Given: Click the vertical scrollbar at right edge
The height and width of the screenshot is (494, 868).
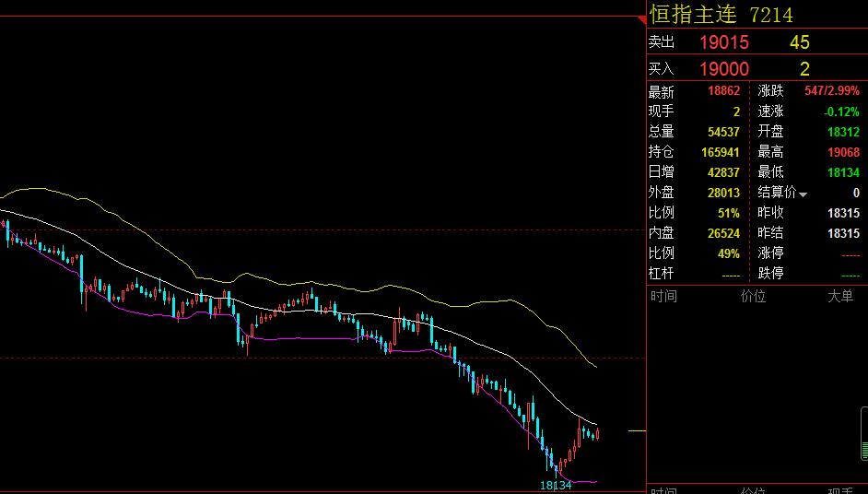Looking at the screenshot, I should (864, 434).
